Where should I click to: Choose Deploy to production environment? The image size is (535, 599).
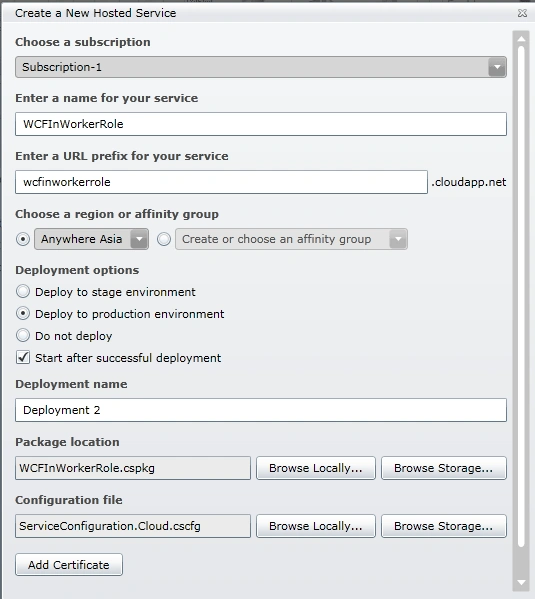23,314
